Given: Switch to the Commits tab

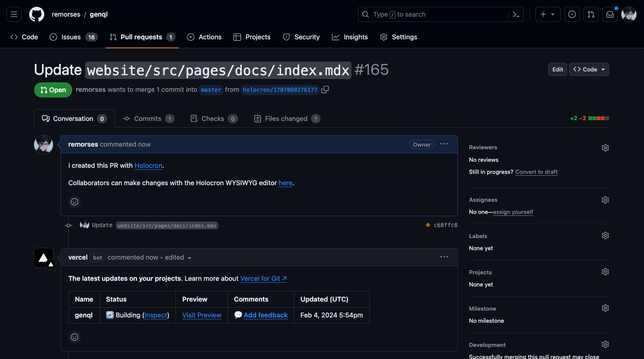Looking at the screenshot, I should tap(149, 119).
